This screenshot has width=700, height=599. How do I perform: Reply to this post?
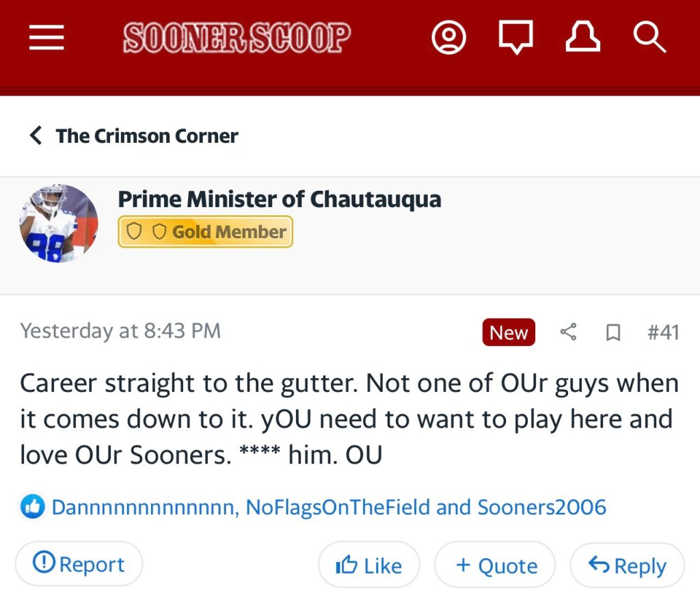[x=628, y=565]
